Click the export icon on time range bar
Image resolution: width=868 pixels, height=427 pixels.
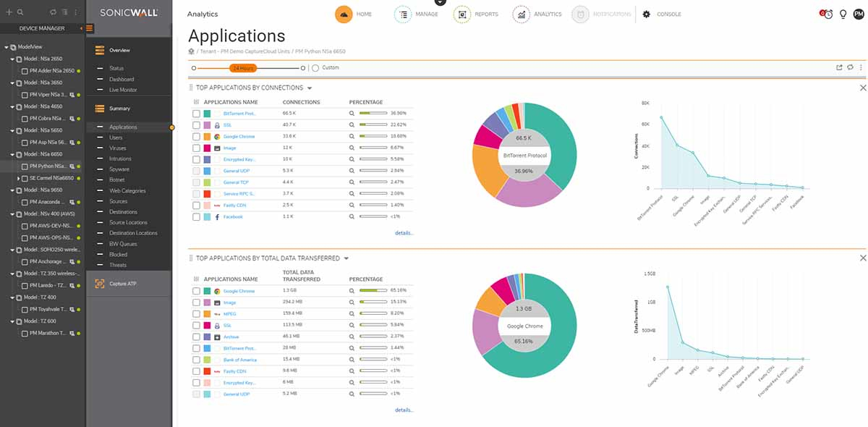(x=839, y=68)
